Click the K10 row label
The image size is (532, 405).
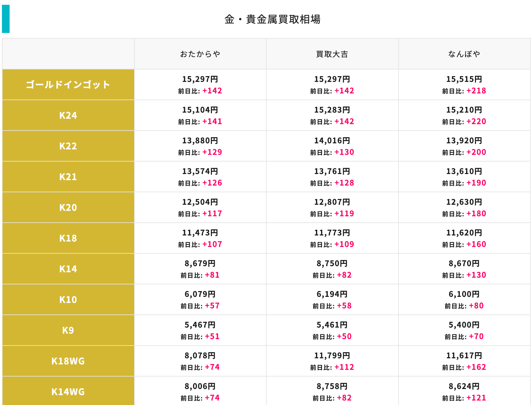click(68, 300)
